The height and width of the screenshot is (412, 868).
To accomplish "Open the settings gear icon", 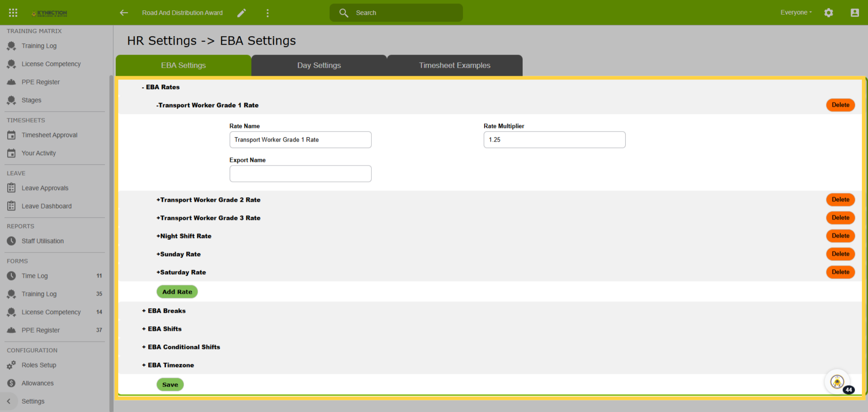I will (829, 13).
